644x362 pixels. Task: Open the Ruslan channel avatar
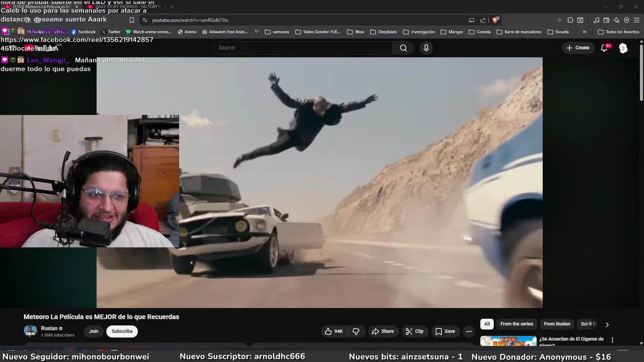click(x=31, y=331)
